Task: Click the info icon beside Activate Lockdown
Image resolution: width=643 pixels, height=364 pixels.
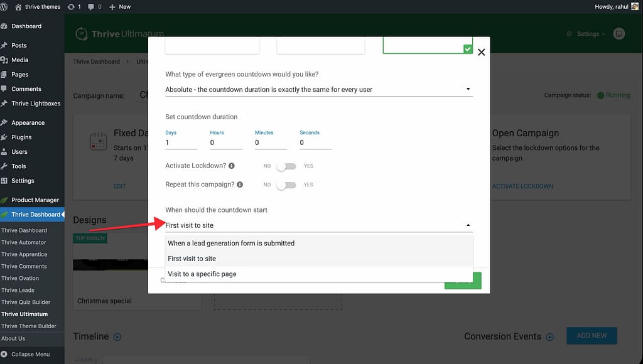Action: pos(231,166)
